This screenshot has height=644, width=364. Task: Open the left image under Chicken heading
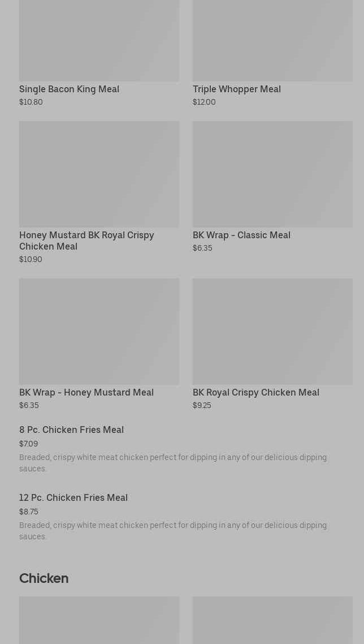(99, 620)
